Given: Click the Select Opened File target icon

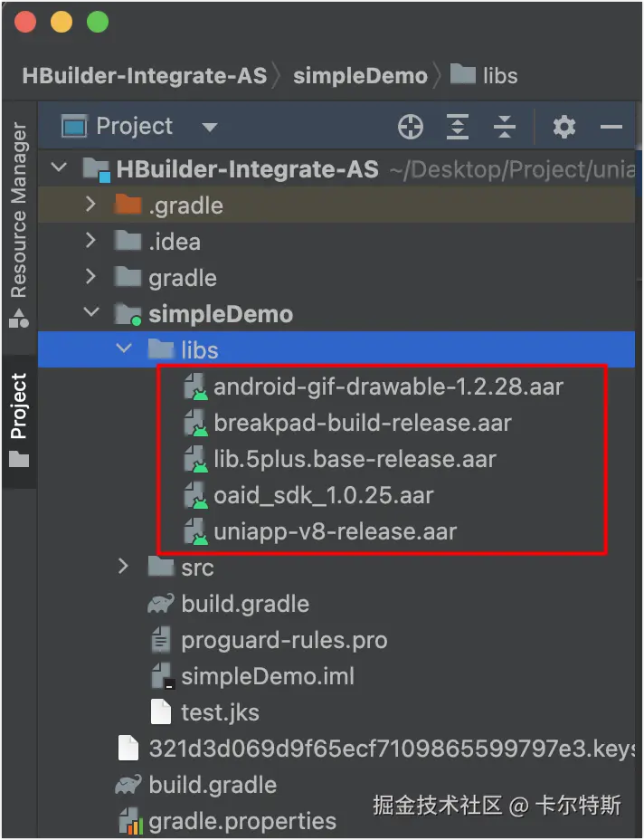Looking at the screenshot, I should pyautogui.click(x=411, y=128).
